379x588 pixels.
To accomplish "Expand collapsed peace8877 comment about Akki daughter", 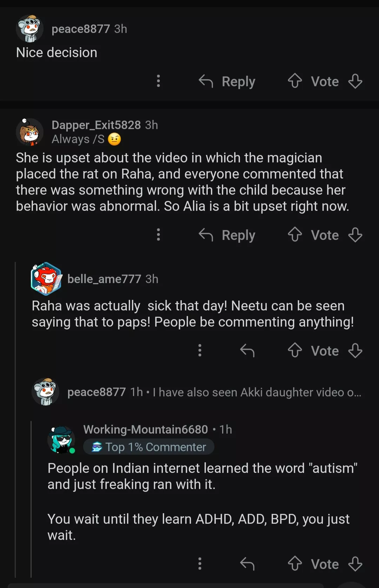I will point(214,392).
